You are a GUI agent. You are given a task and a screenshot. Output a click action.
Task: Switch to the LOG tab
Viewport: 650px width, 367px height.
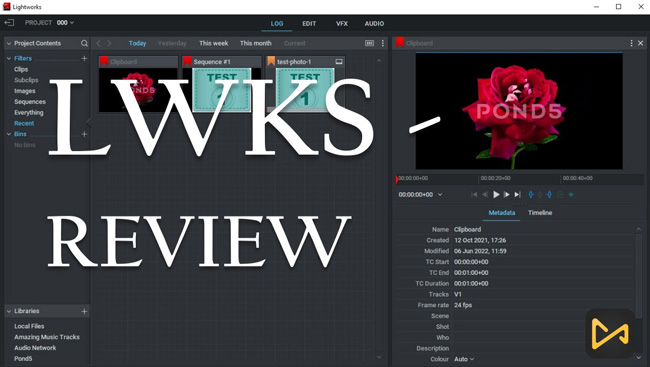pos(277,24)
